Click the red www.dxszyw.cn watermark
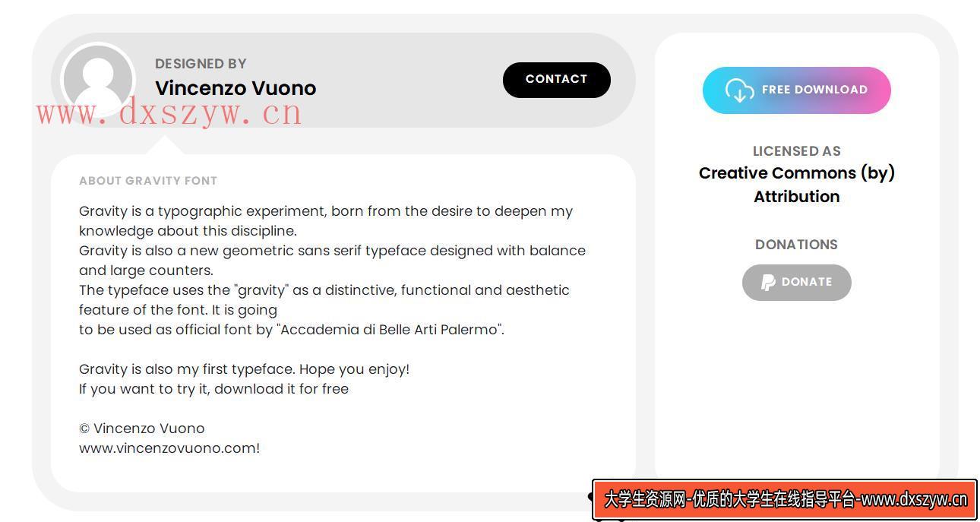This screenshot has width=980, height=522. (169, 113)
